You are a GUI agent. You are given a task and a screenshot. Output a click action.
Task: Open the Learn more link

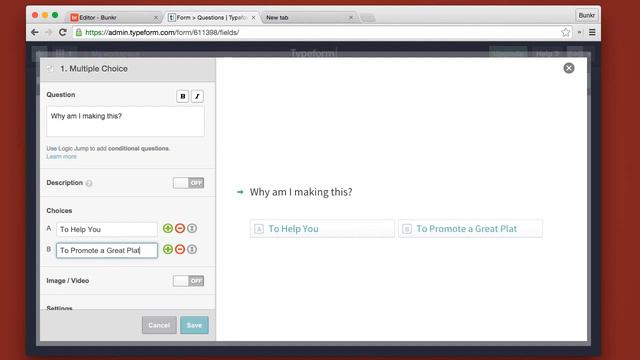[x=61, y=156]
